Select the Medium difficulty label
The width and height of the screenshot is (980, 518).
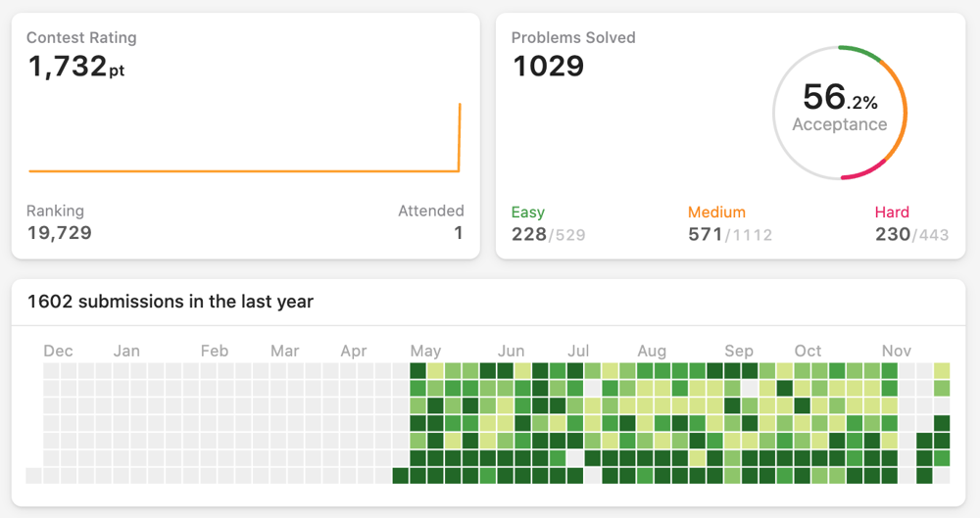(716, 212)
